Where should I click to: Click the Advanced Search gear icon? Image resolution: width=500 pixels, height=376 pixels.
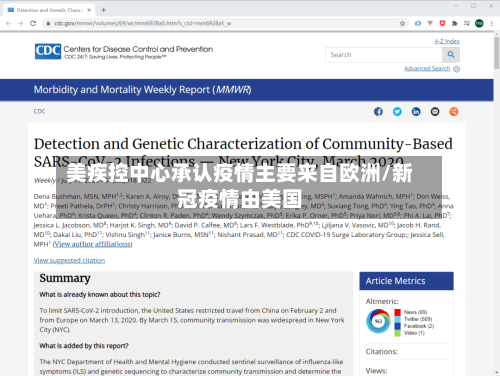click(x=457, y=69)
